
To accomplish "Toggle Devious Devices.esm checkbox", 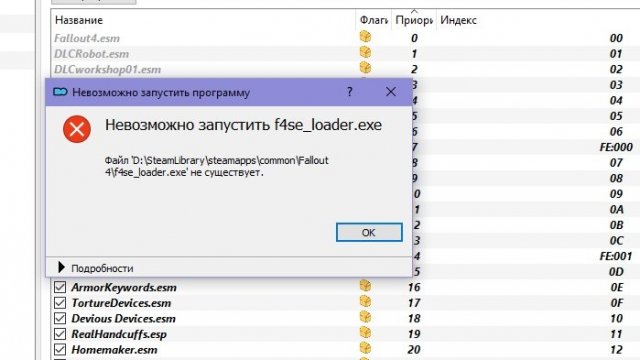I will pyautogui.click(x=60, y=318).
